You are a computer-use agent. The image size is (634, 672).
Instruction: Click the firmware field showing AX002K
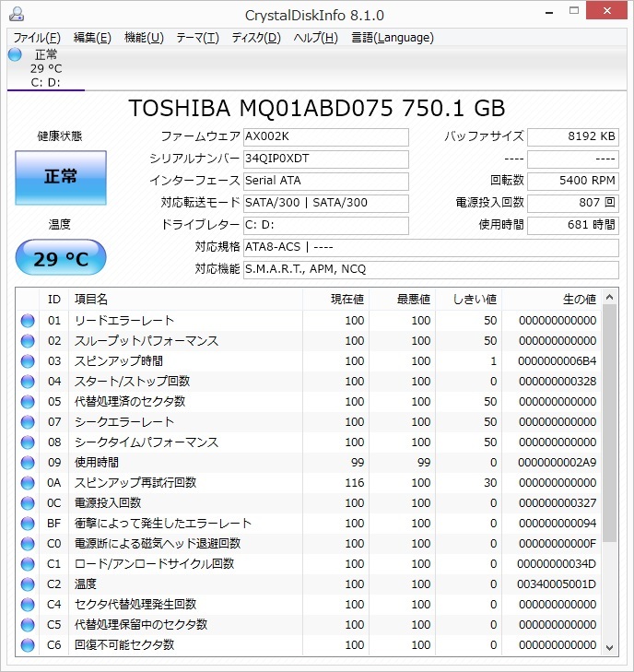(325, 136)
